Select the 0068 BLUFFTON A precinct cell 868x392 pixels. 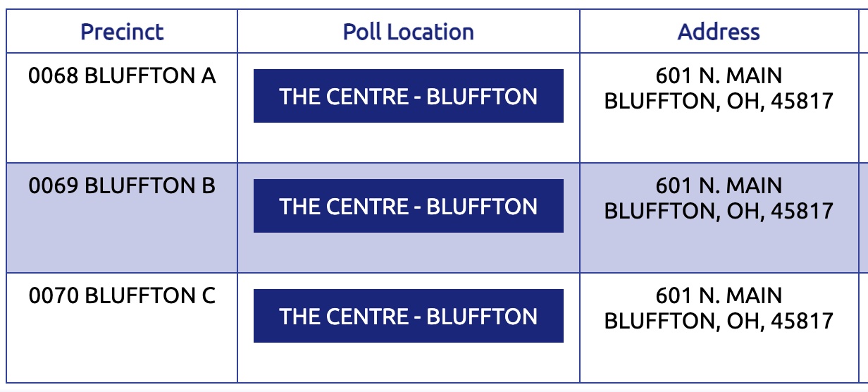[122, 108]
